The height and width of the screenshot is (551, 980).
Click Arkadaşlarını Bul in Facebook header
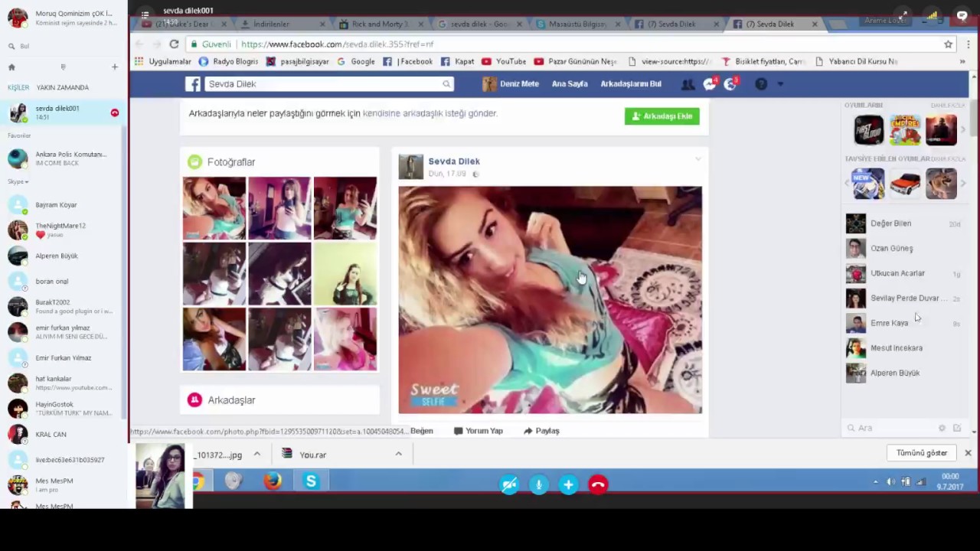631,84
